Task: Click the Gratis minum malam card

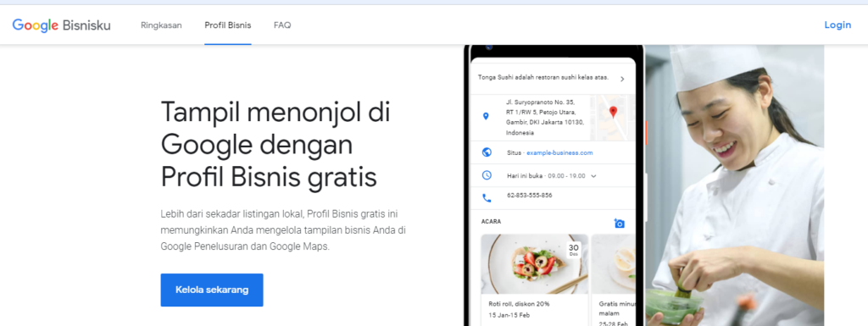Action: click(614, 280)
